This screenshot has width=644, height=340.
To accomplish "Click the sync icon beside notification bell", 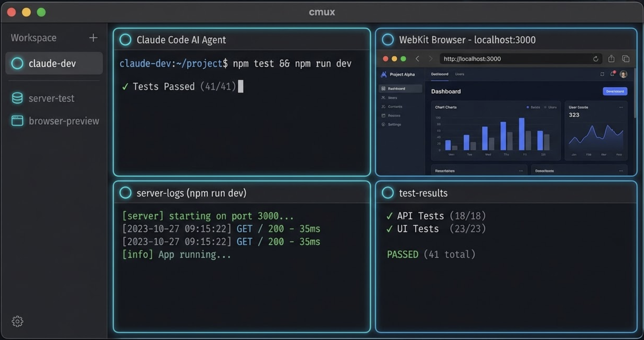I will point(602,74).
